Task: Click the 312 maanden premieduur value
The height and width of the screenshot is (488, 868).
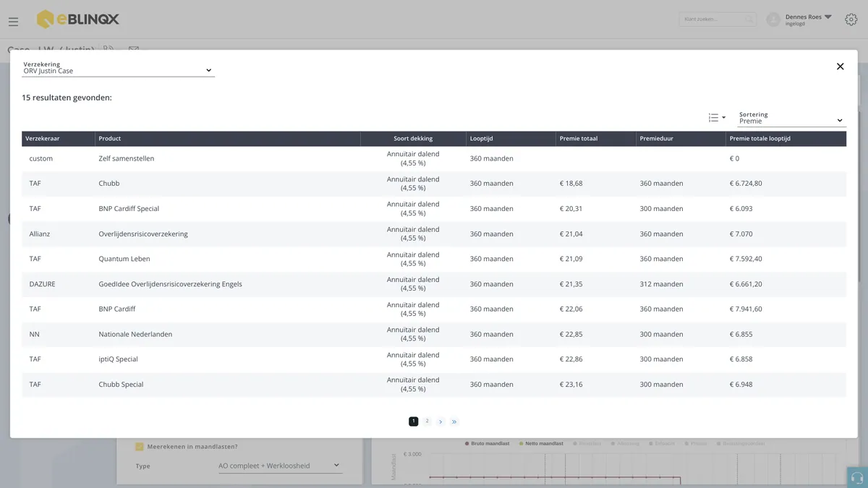Action: [x=661, y=284]
